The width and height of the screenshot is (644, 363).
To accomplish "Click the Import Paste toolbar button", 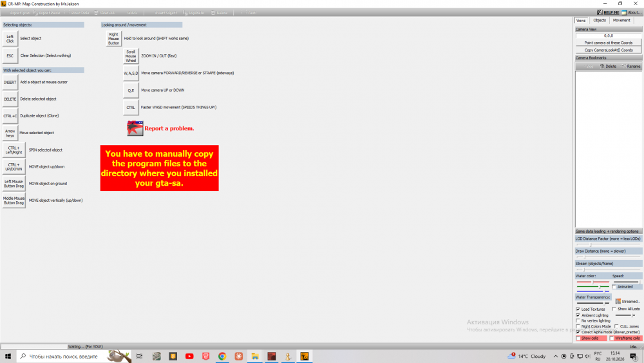I will [x=46, y=13].
